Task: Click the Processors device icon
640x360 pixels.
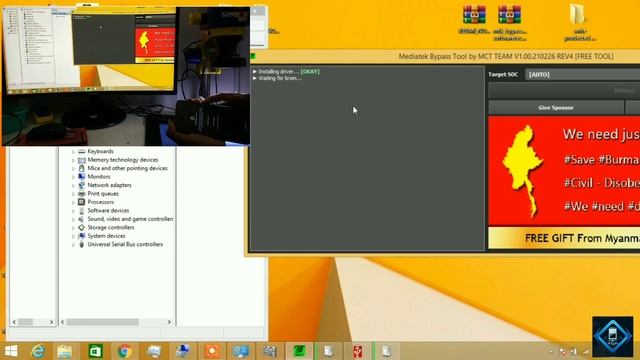Action: [82, 202]
